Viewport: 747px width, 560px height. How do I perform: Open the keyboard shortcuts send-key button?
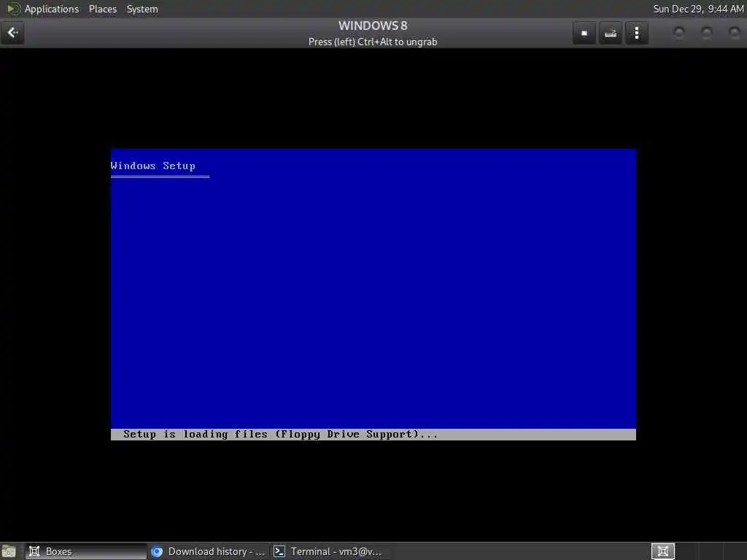(x=611, y=34)
